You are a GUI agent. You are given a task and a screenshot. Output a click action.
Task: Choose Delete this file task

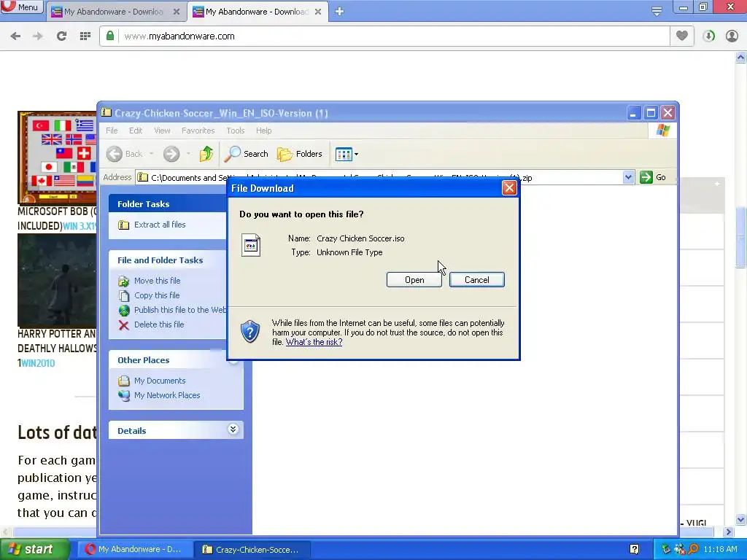pyautogui.click(x=159, y=324)
